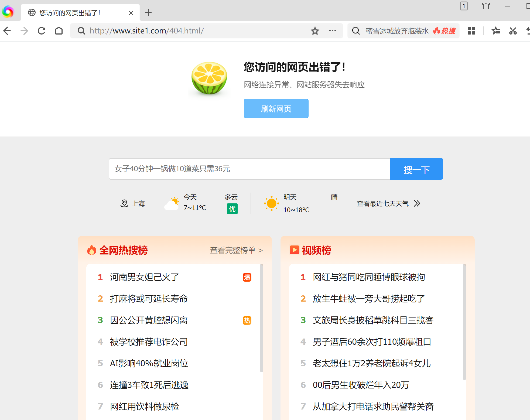530x420 pixels.
Task: Click the 刷新网页 button
Action: pos(276,108)
